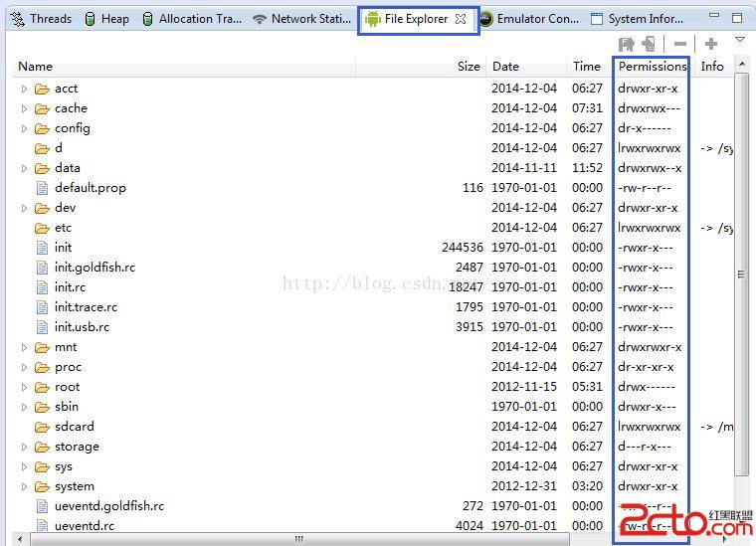Click the init file icon
Screen dimensions: 756x546
coord(42,248)
